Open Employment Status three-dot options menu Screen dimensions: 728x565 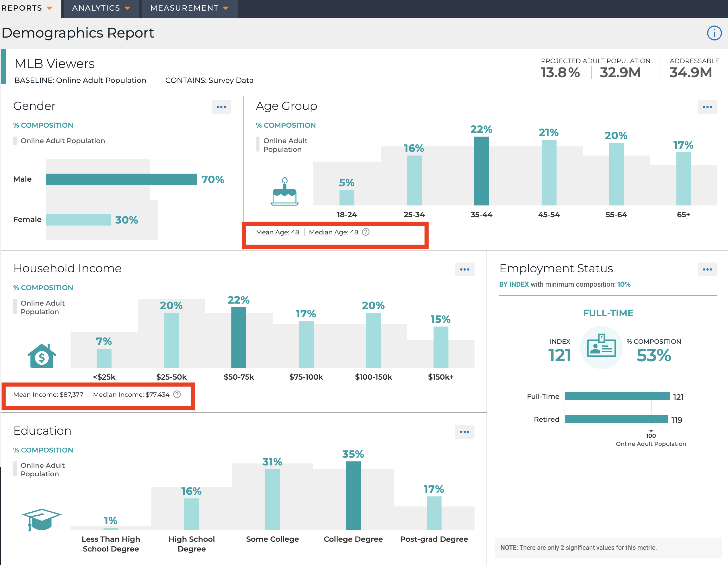707,269
